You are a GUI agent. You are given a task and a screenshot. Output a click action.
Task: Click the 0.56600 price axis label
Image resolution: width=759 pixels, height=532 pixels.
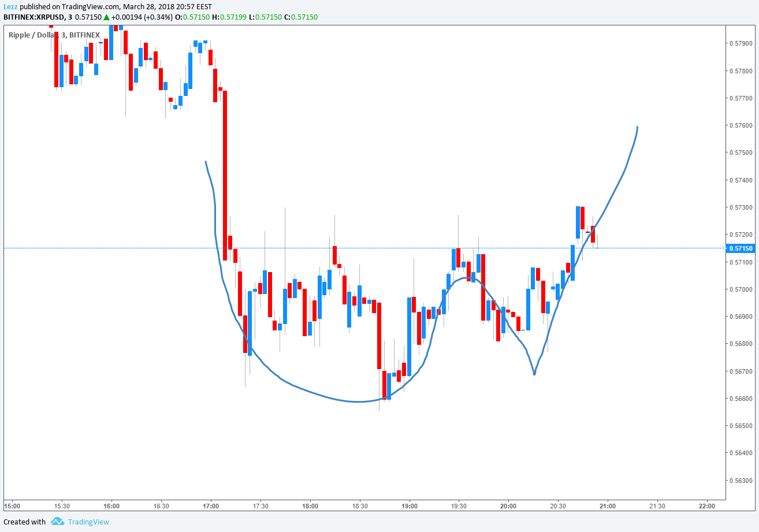[x=740, y=399]
